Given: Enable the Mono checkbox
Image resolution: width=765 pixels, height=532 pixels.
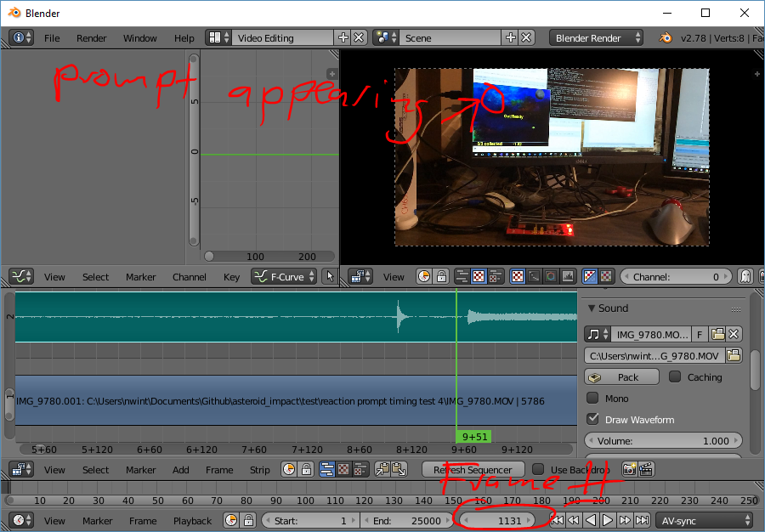Looking at the screenshot, I should [593, 398].
